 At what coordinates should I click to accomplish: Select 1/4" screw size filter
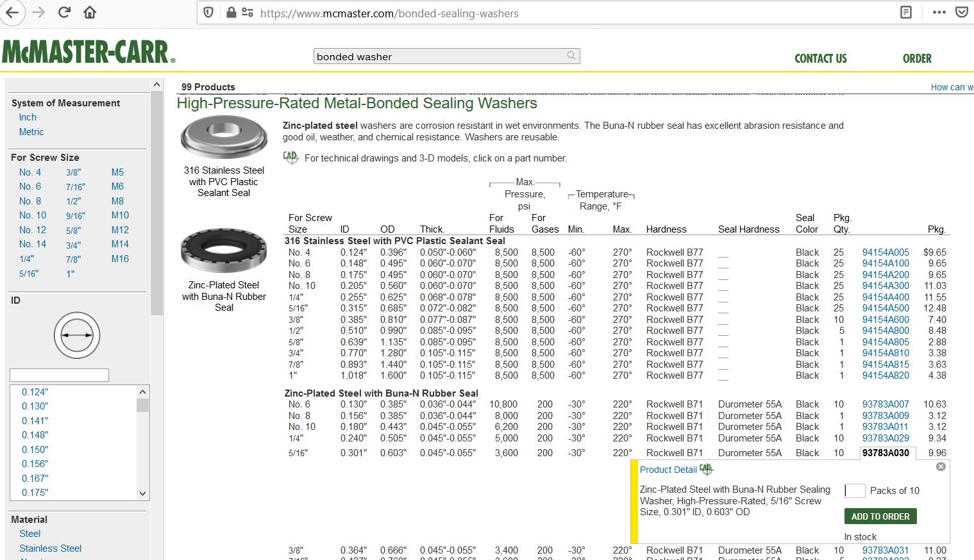pyautogui.click(x=27, y=259)
